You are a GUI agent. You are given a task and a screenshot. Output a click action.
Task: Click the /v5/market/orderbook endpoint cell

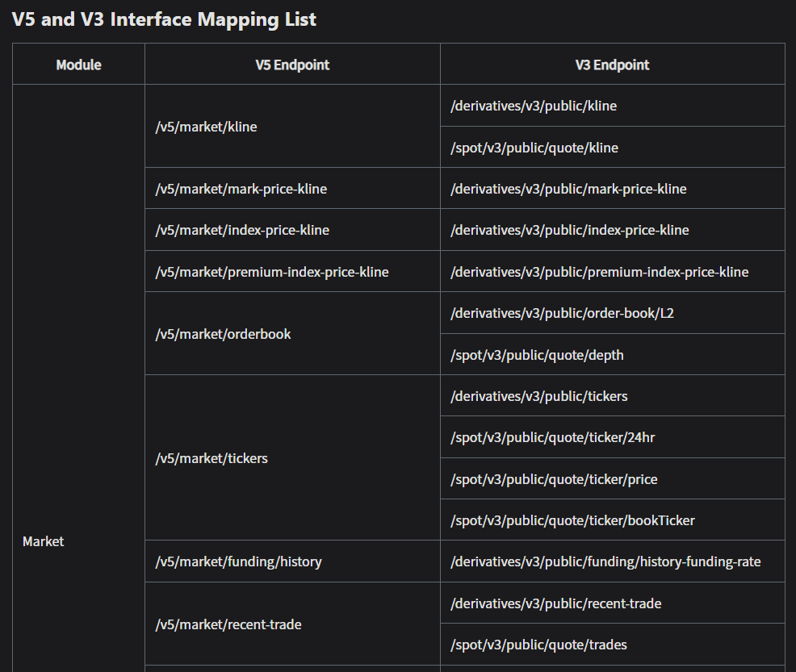(x=223, y=334)
